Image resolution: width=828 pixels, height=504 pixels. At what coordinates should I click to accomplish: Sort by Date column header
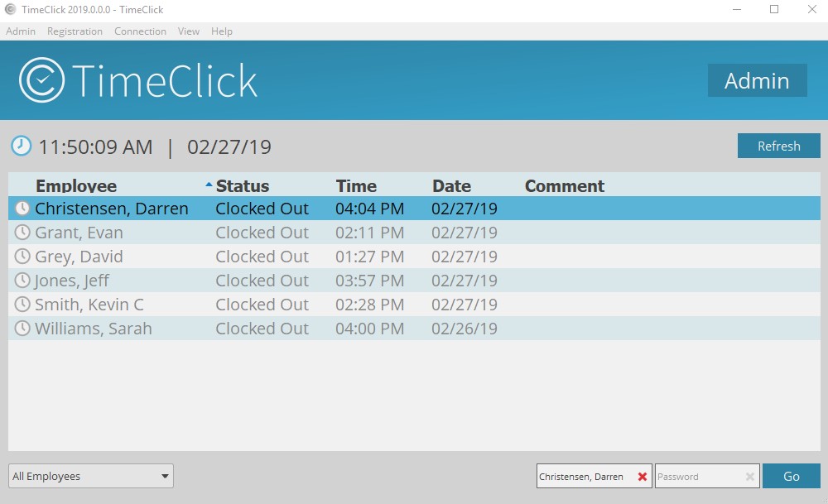[451, 185]
